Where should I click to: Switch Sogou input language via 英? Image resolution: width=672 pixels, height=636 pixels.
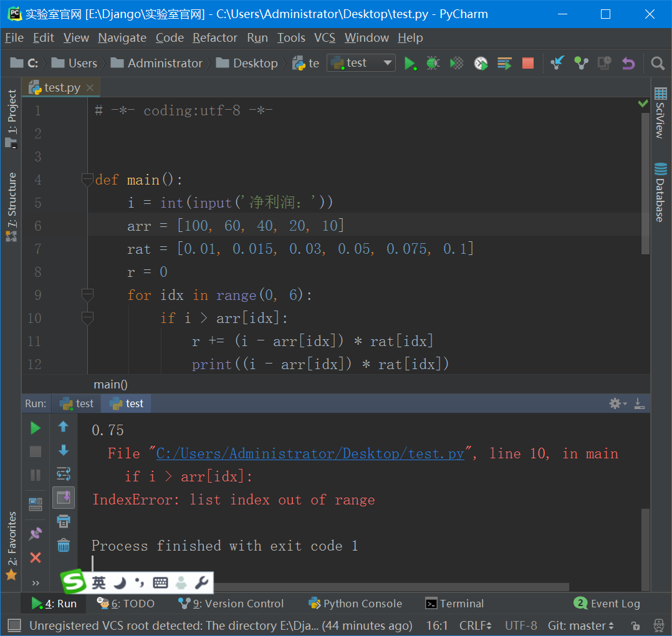tap(98, 582)
